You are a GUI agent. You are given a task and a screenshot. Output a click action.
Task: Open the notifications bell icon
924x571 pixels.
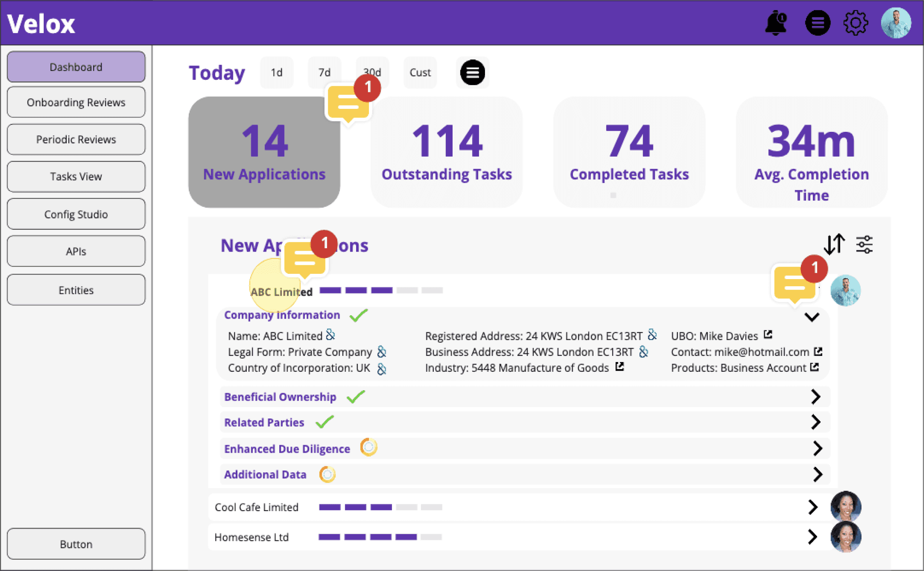tap(776, 23)
